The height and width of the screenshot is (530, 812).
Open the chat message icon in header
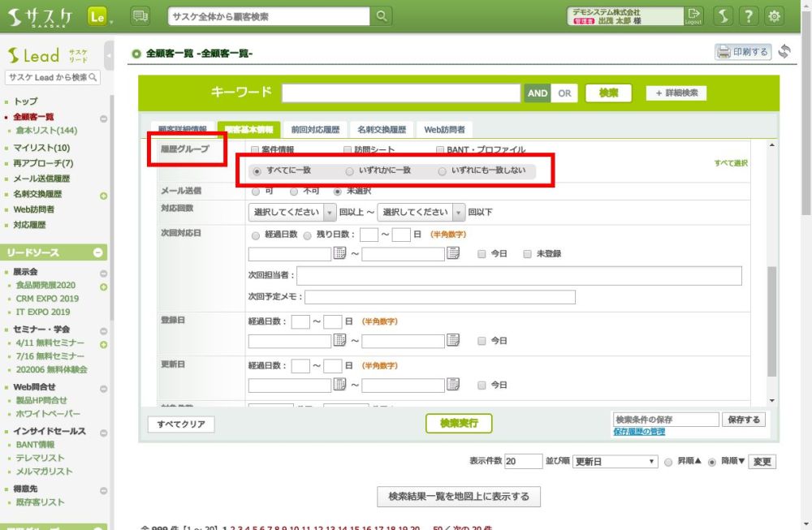click(140, 16)
